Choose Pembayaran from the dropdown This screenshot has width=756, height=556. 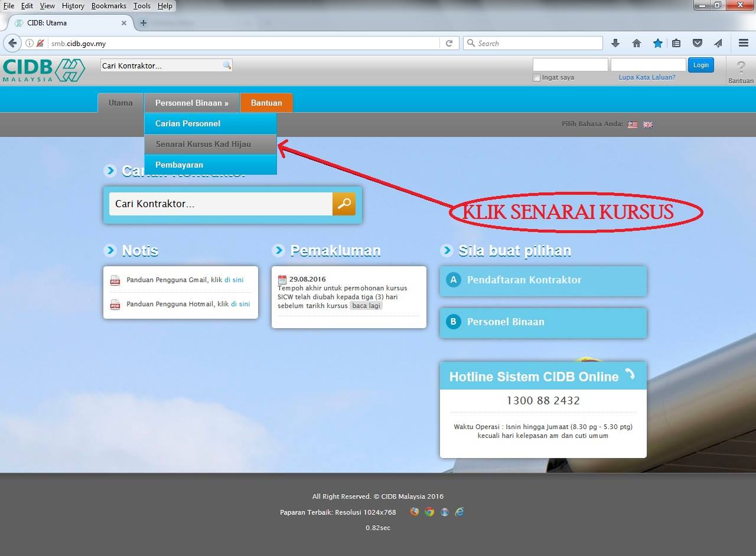(210, 165)
